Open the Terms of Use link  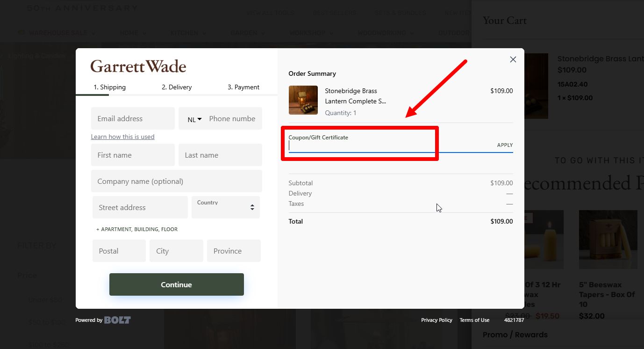pos(474,320)
